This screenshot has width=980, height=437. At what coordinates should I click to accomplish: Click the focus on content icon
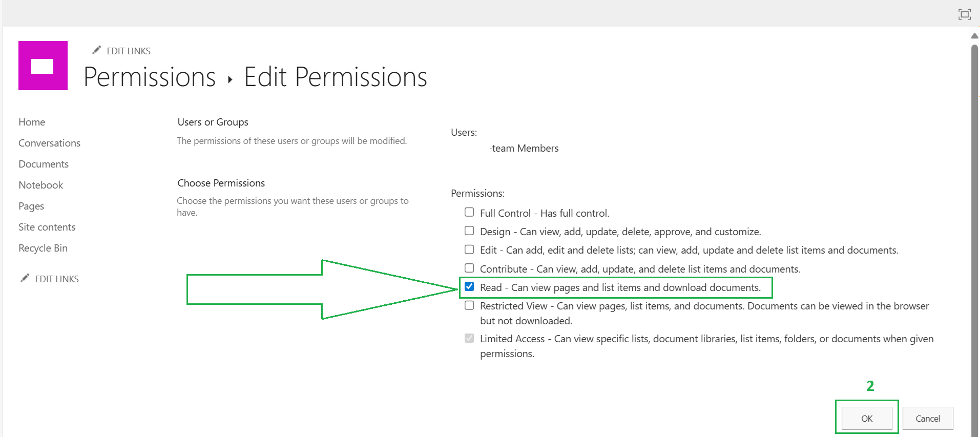point(965,14)
